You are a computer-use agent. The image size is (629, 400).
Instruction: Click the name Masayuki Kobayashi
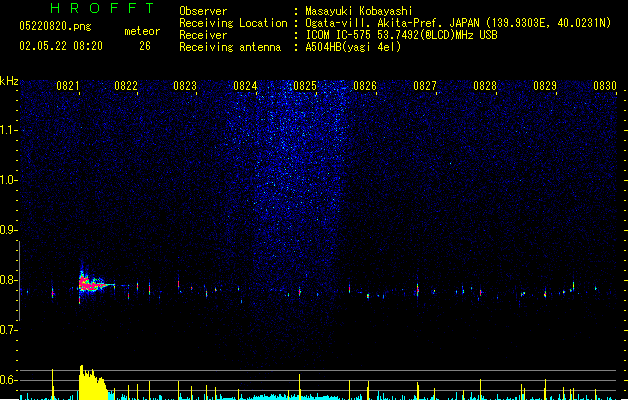tap(359, 11)
